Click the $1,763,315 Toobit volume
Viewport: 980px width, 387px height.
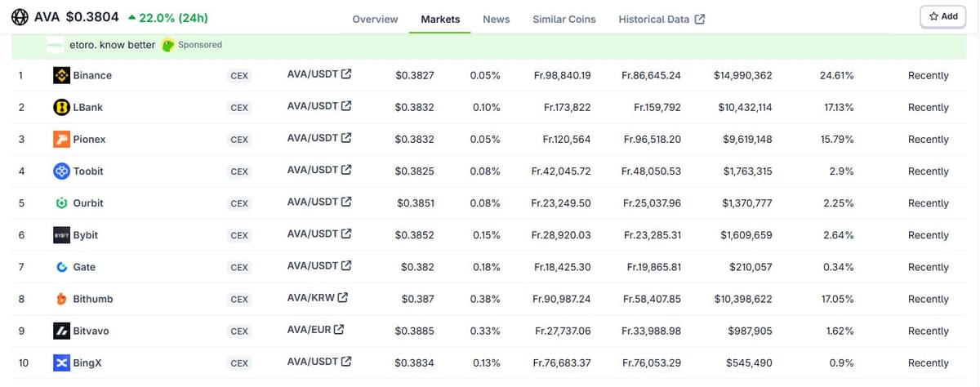tap(748, 171)
